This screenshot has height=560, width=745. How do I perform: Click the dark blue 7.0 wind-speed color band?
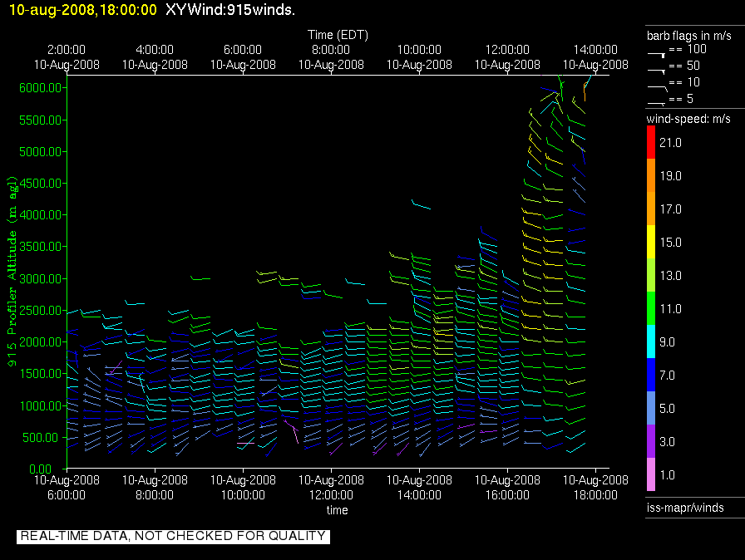coord(651,375)
